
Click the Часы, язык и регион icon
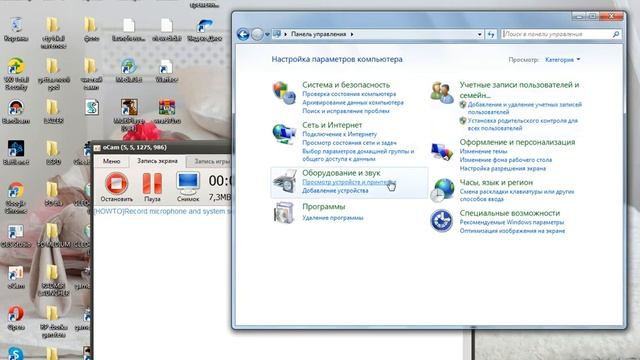click(x=442, y=190)
